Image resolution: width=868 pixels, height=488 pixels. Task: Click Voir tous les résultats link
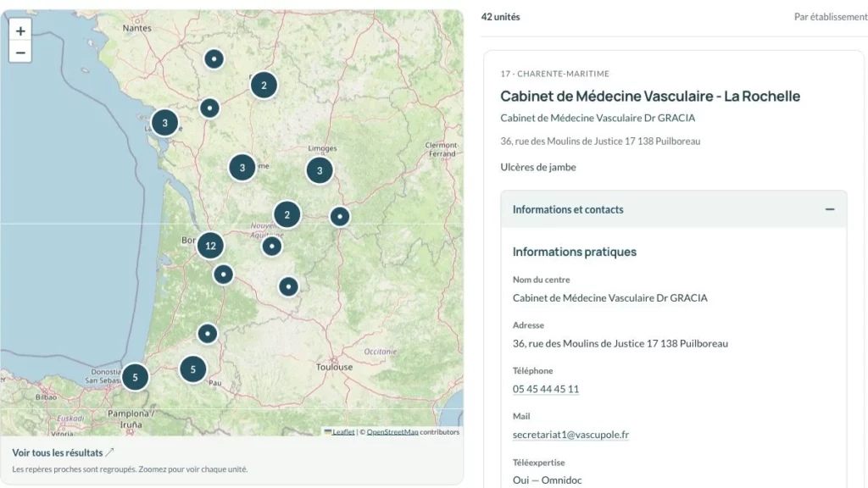point(63,452)
